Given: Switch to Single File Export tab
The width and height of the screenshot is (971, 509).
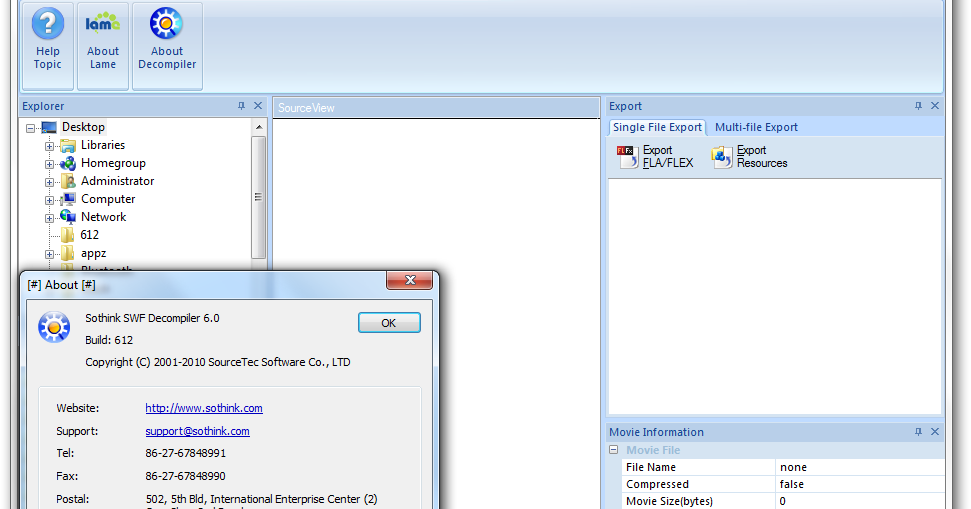Looking at the screenshot, I should [x=657, y=127].
